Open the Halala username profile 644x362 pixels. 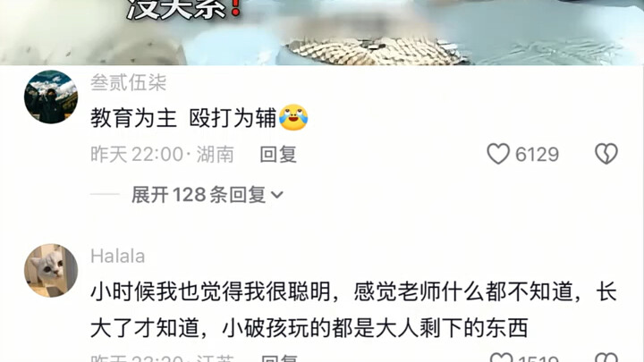click(117, 257)
